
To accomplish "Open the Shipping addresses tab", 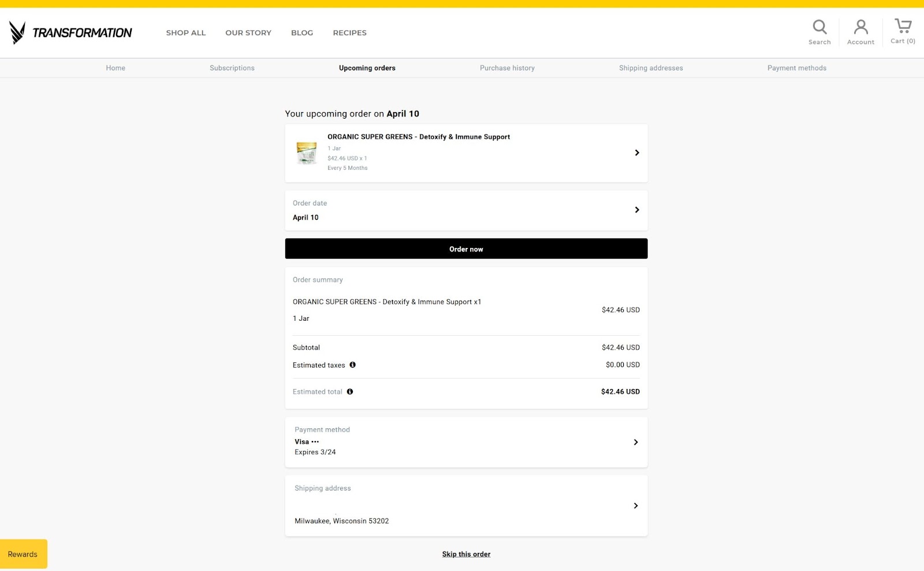I will pos(651,68).
